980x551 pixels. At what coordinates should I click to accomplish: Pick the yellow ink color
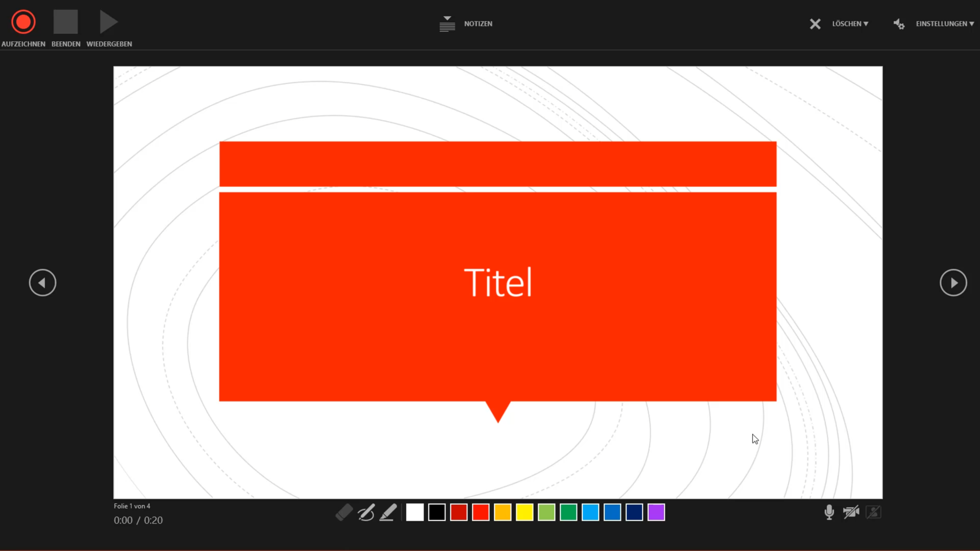(x=525, y=512)
